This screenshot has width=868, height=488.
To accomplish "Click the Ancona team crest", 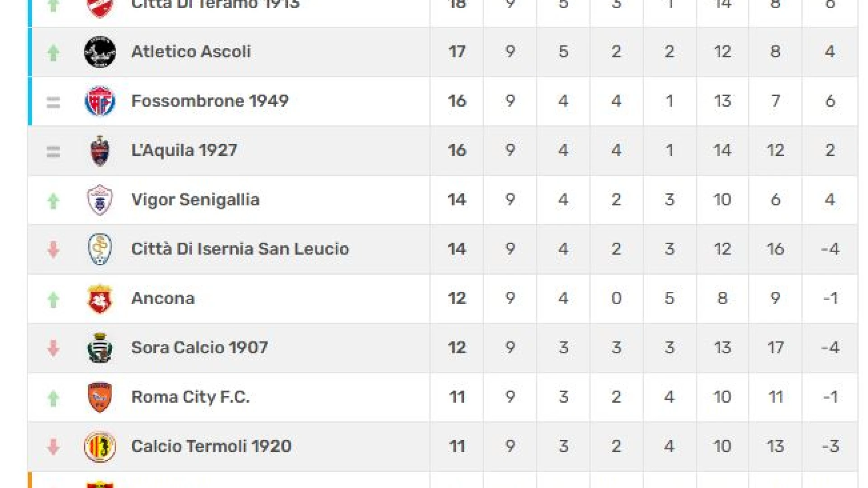I will coord(100,299).
